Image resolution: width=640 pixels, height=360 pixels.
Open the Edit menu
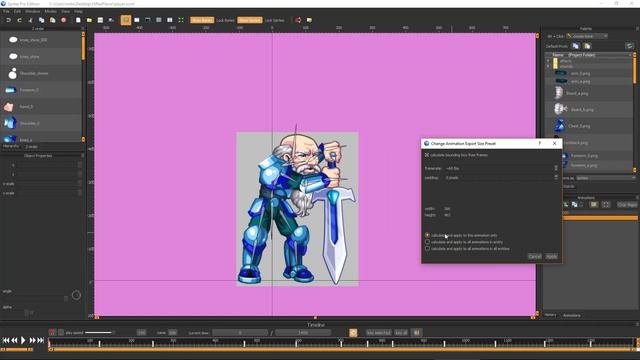click(17, 11)
